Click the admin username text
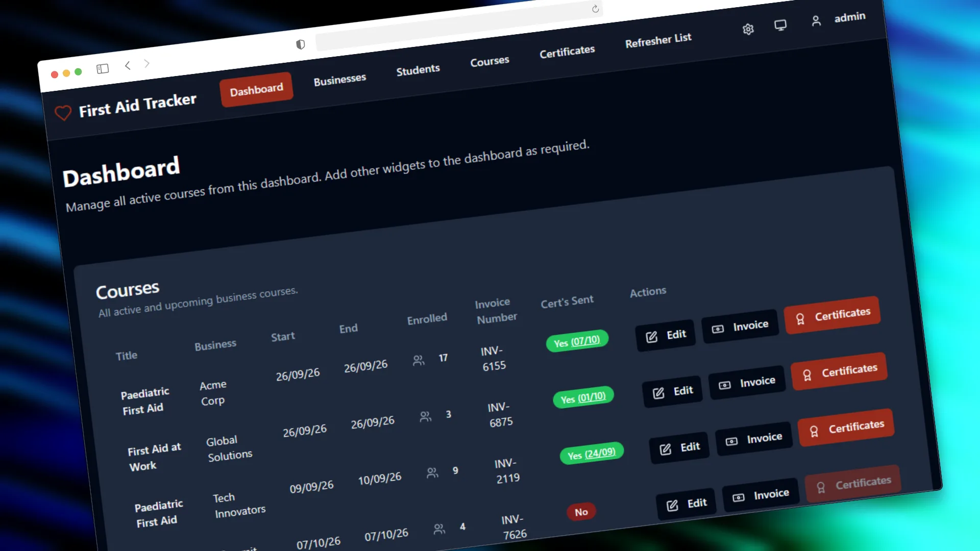This screenshot has height=551, width=980. point(850,17)
